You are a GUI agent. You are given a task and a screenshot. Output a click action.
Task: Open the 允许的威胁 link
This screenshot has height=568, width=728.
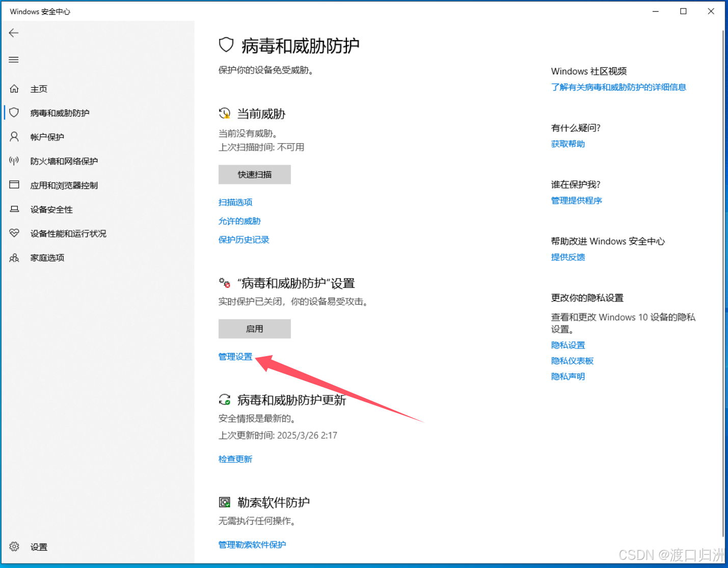tap(239, 221)
